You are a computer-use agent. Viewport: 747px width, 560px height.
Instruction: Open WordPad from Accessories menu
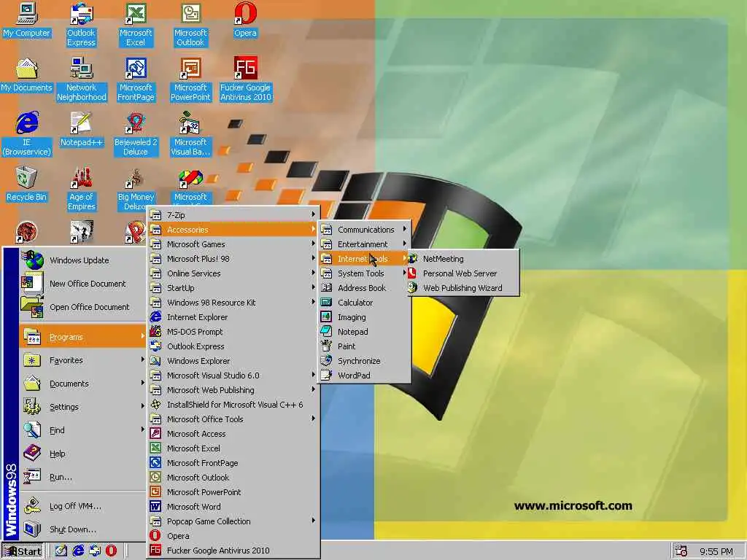[365, 376]
